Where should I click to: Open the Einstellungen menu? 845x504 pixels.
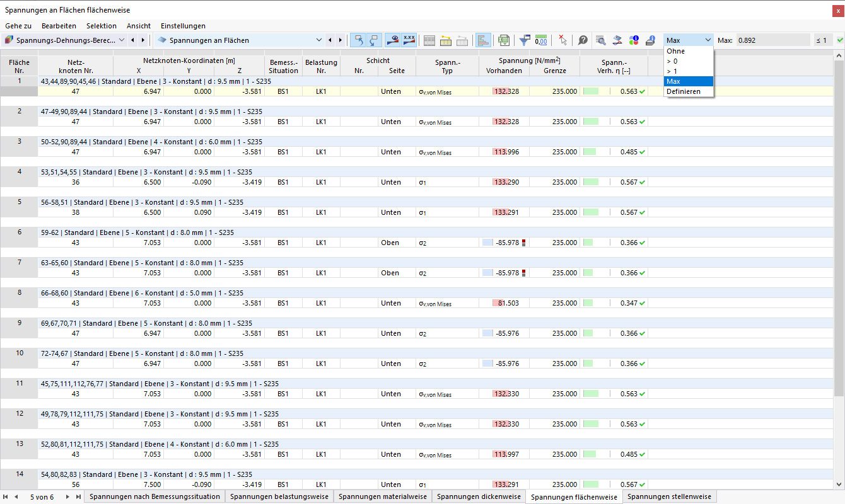coord(183,26)
